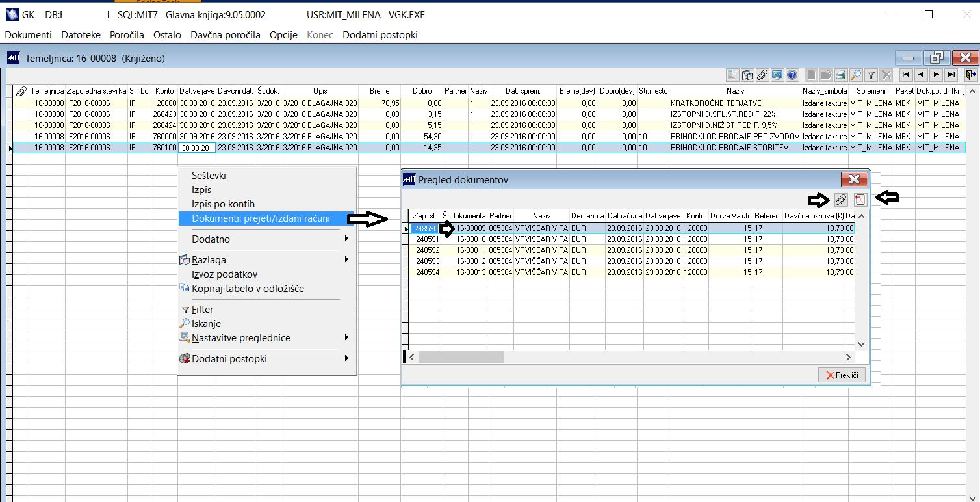
Task: Jump to first record navigation arrow
Action: [905, 75]
